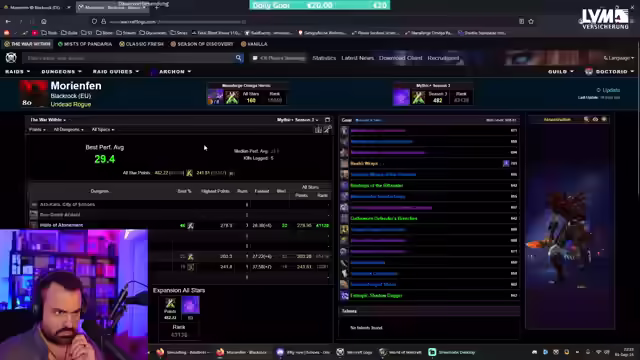Bookmark this page with star icon
Viewport: 640px width, 360px height.
(531, 21)
